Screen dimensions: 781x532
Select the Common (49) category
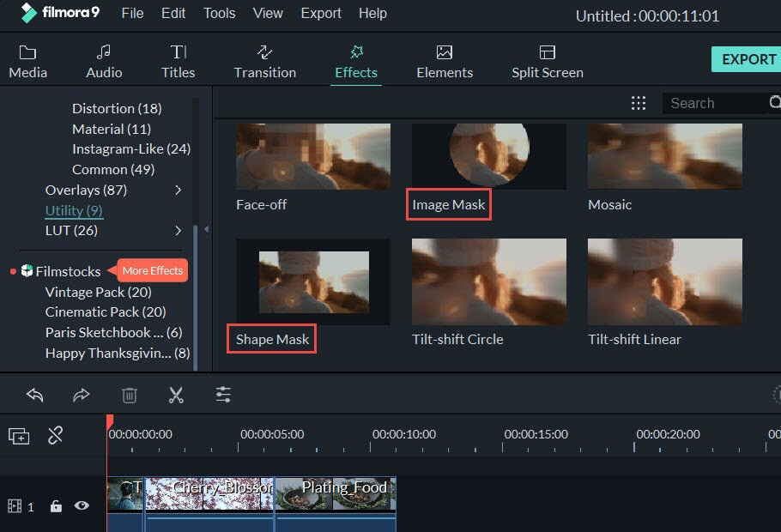[x=113, y=169]
